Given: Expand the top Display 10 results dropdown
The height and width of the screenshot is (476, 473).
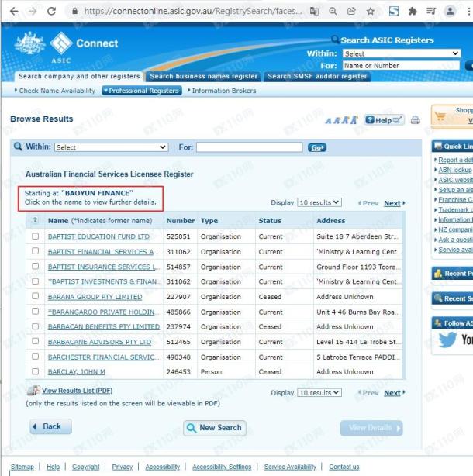Looking at the screenshot, I should pos(319,202).
